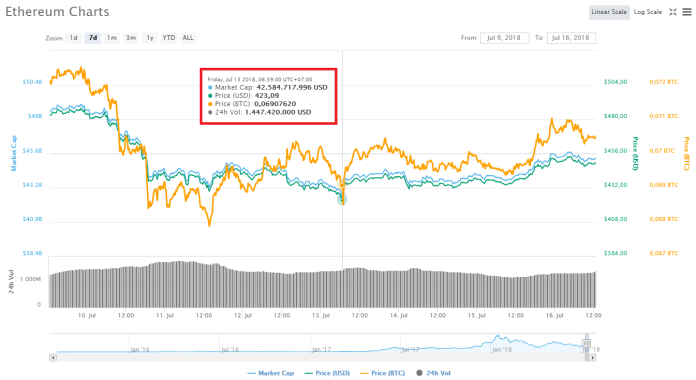Set zoom range to 3m
The image size is (696, 380).
130,38
